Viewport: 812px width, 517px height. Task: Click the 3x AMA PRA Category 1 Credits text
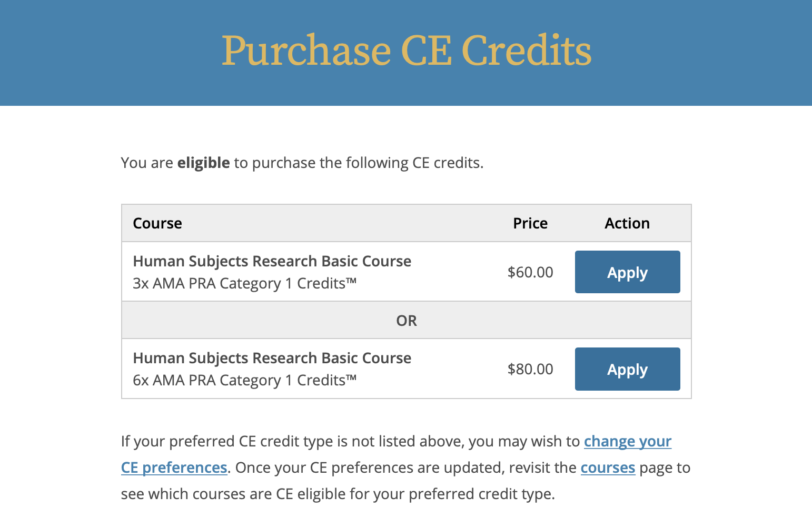(x=244, y=284)
